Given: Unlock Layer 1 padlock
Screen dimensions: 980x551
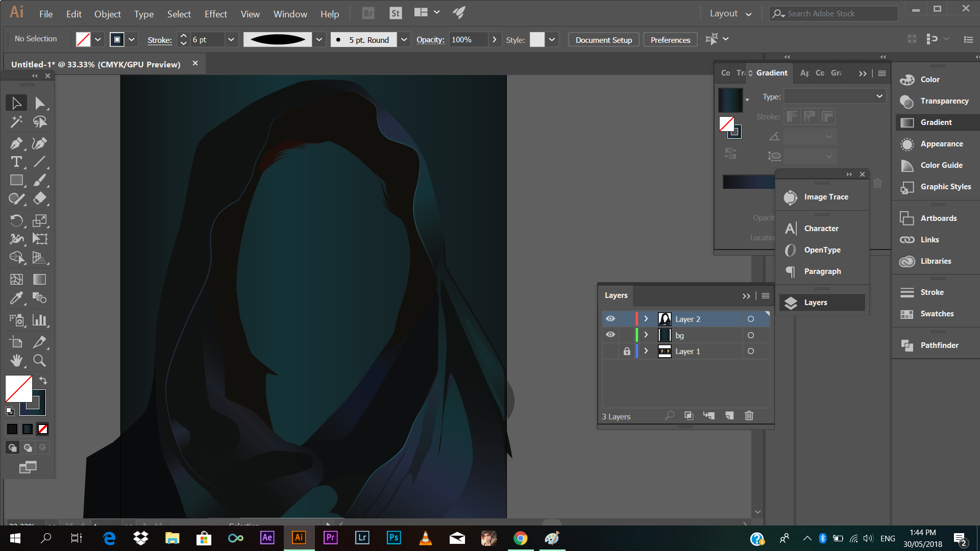Looking at the screenshot, I should coord(627,351).
